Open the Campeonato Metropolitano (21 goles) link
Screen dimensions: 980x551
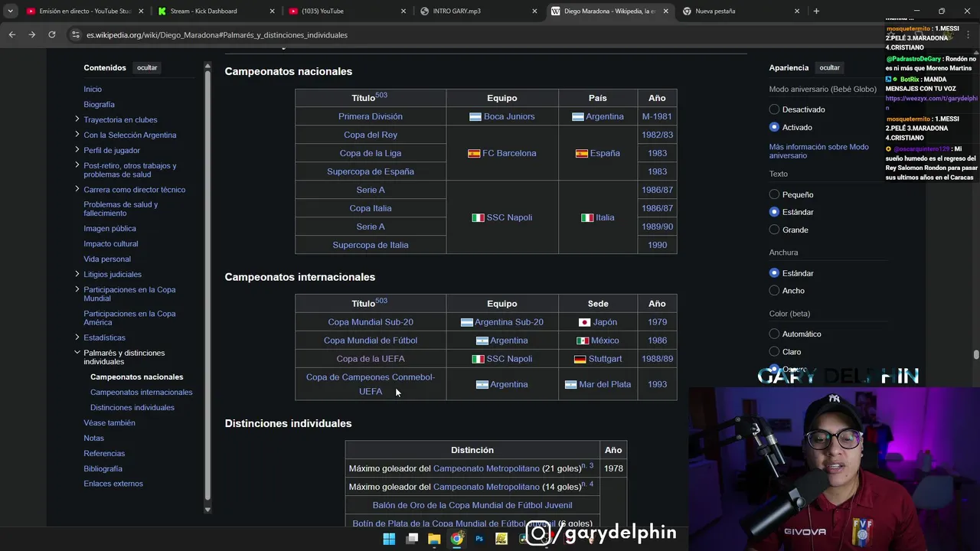click(486, 468)
